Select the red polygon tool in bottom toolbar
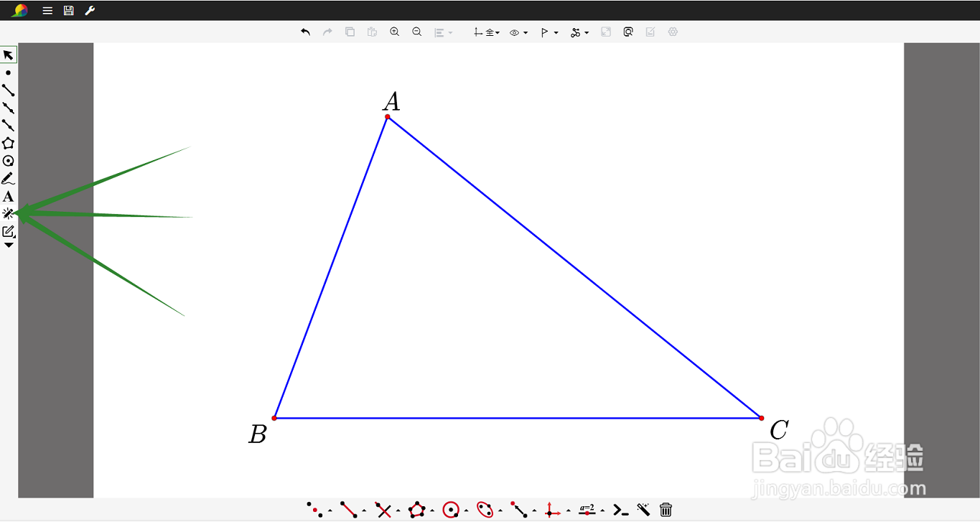980x522 pixels. pos(417,510)
